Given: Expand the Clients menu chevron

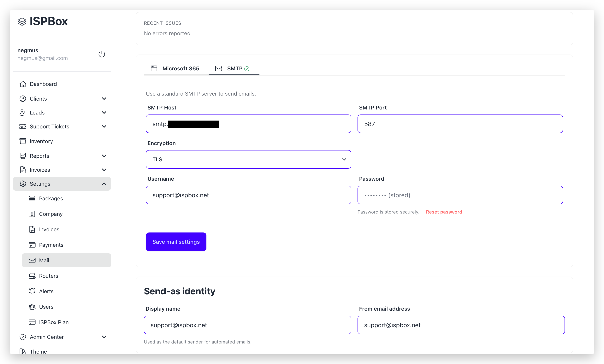Looking at the screenshot, I should 104,98.
